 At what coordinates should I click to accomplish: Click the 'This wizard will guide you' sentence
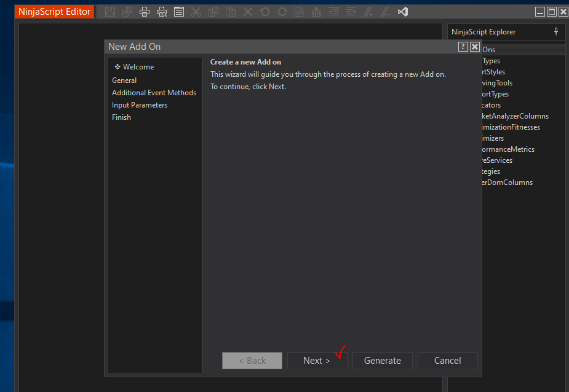[328, 74]
